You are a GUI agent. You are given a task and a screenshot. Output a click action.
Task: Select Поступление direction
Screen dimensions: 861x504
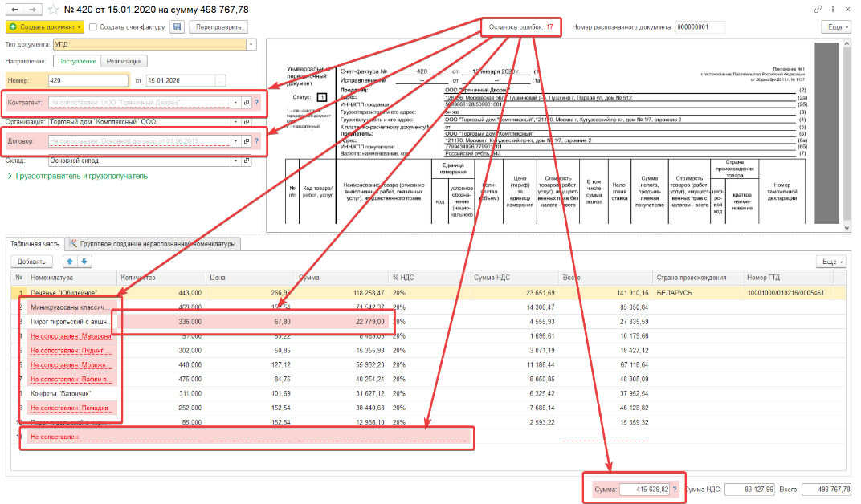[77, 62]
